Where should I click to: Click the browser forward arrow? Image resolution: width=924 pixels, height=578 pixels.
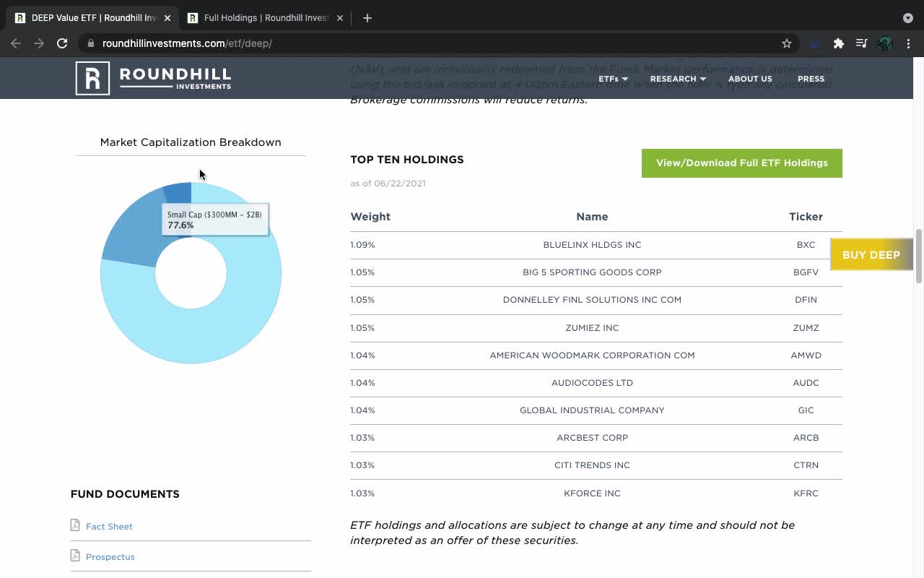tap(39, 43)
